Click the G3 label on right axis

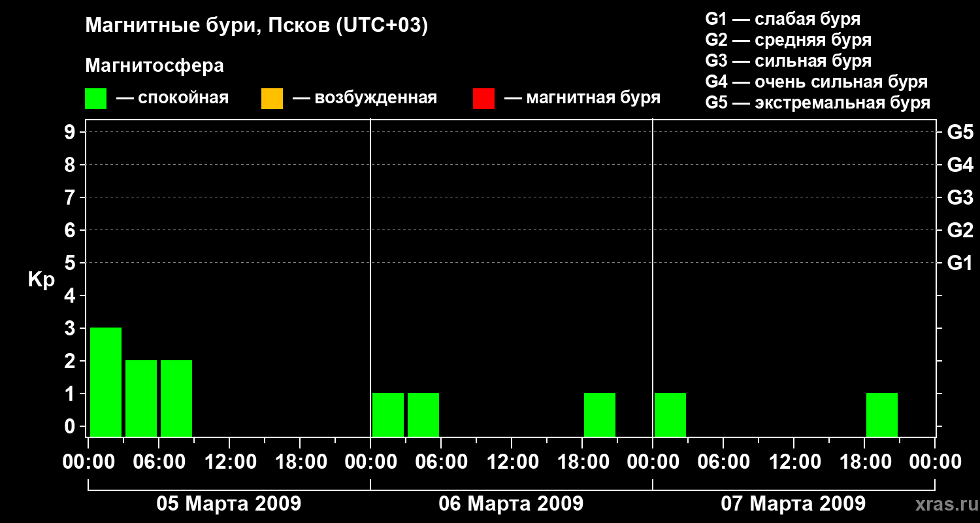960,197
